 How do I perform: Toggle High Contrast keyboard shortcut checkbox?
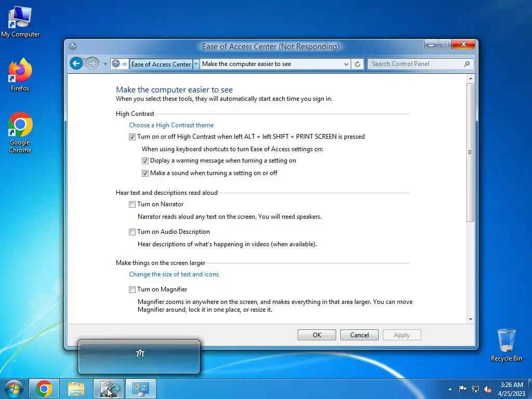click(x=132, y=137)
